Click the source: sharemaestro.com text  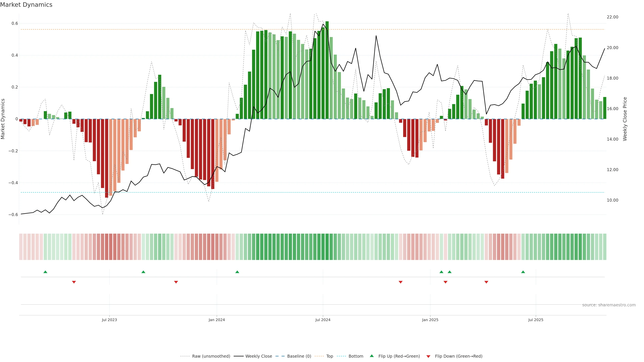click(x=609, y=305)
